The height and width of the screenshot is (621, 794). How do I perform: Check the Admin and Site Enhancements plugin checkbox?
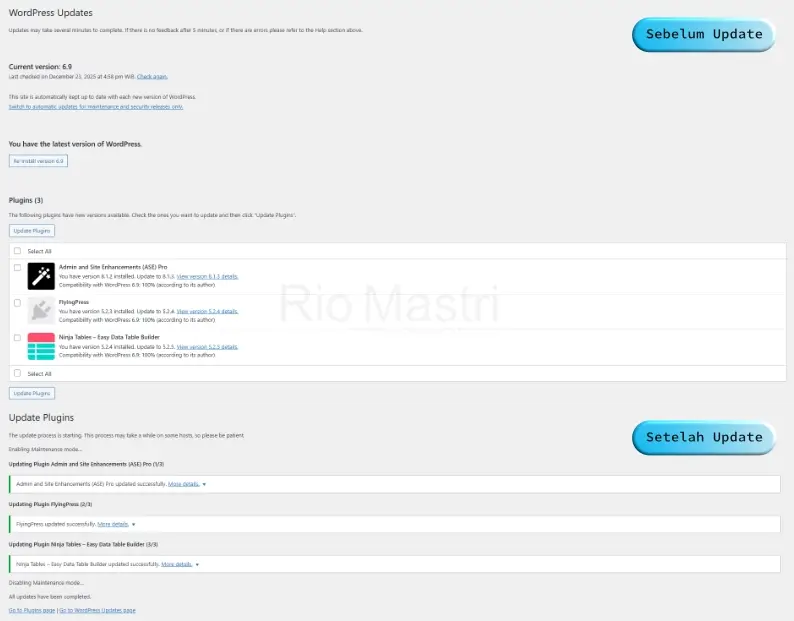coord(17,267)
